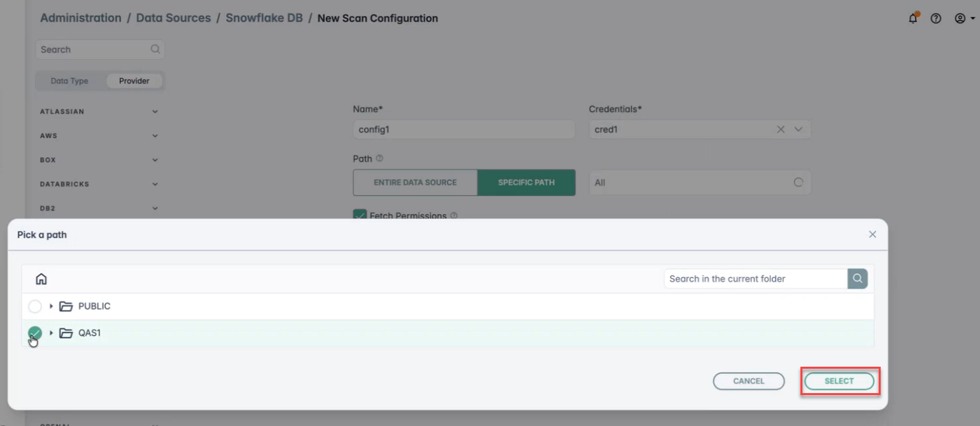Click inside Search in the current folder
Screen dimensions: 980x426
(755, 279)
